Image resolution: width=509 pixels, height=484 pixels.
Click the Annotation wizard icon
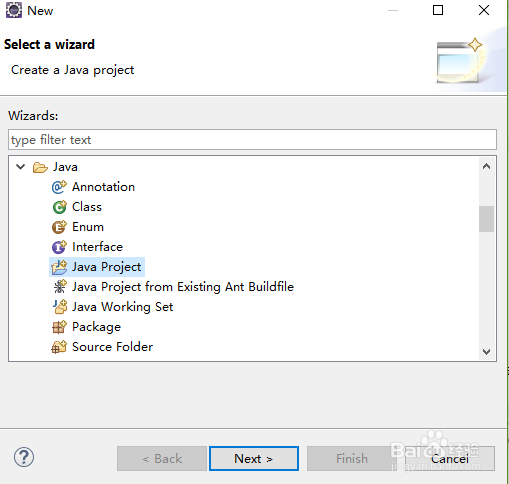coord(59,187)
